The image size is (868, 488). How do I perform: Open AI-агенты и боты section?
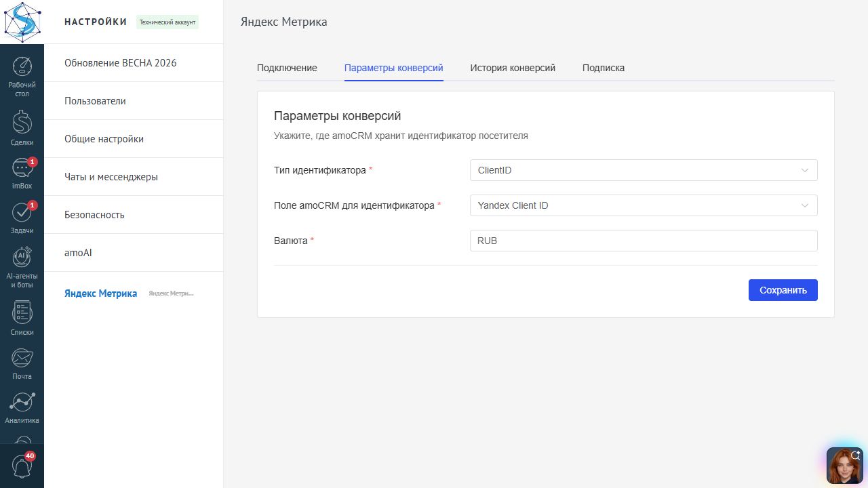(x=22, y=267)
